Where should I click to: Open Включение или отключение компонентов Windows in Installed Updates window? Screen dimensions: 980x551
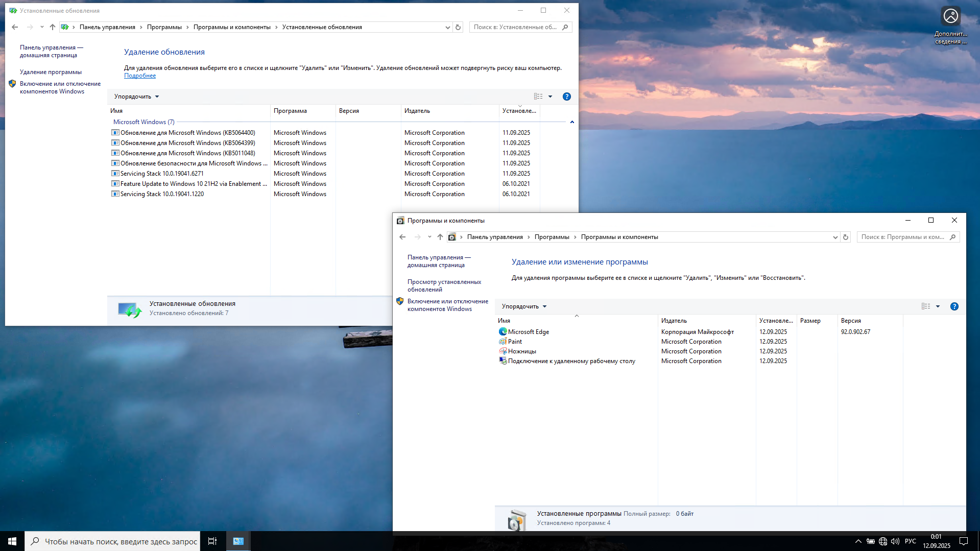pyautogui.click(x=60, y=87)
